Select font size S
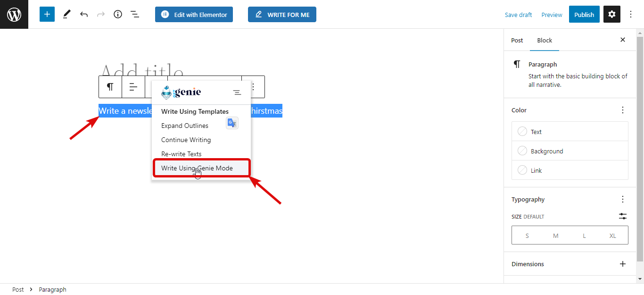644x295 pixels. [527, 236]
